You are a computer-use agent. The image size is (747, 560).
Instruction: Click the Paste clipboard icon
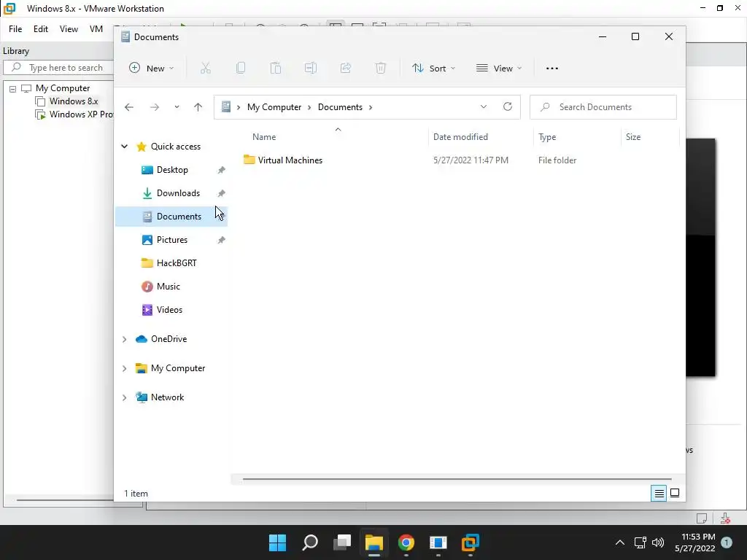click(x=275, y=68)
